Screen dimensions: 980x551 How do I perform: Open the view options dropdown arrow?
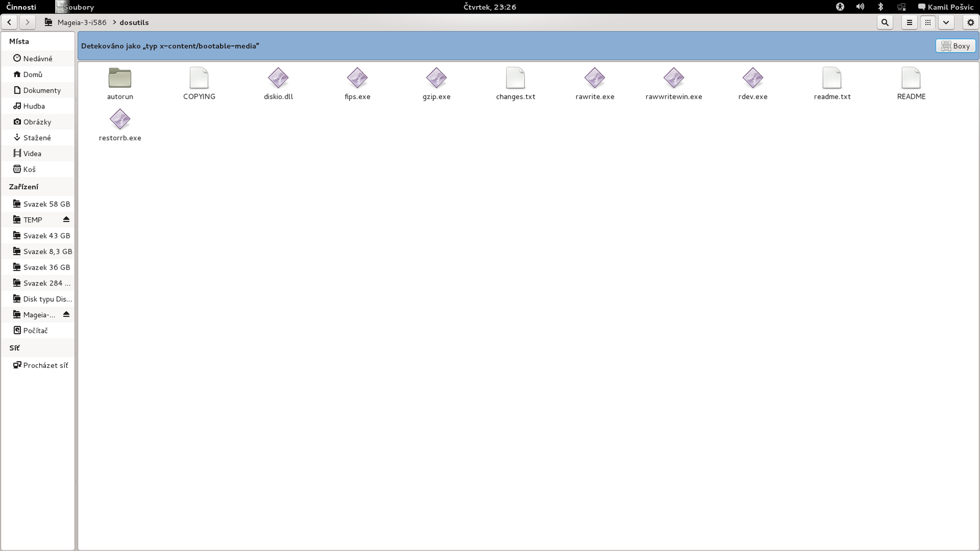pyautogui.click(x=946, y=23)
